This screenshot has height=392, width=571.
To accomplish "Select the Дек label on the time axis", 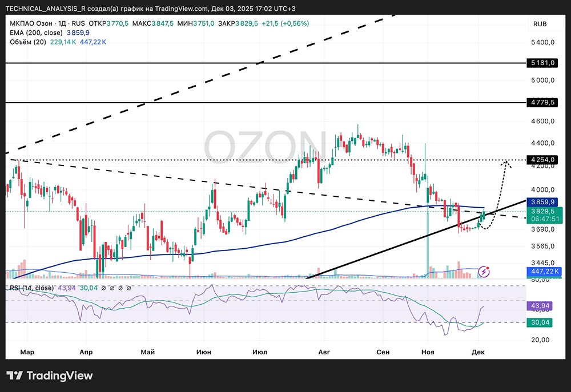I will pyautogui.click(x=478, y=352).
